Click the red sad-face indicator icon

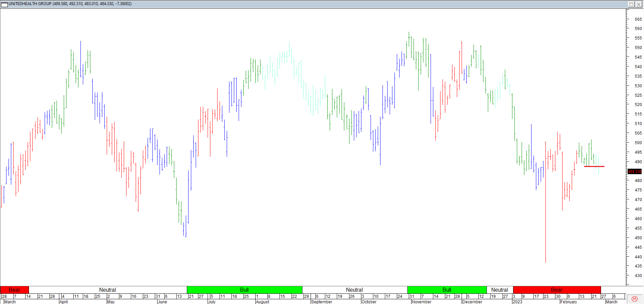[634, 299]
